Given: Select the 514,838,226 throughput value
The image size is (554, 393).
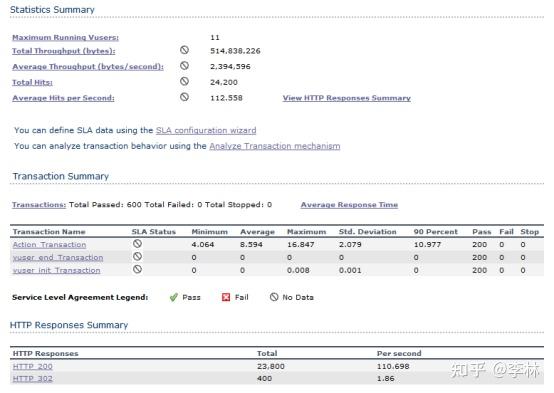Looking at the screenshot, I should (x=235, y=51).
